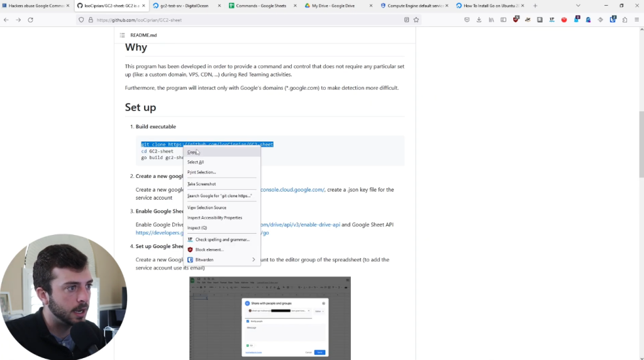Click the 'cd GC2-sheet' code line
644x360 pixels.
click(x=157, y=151)
